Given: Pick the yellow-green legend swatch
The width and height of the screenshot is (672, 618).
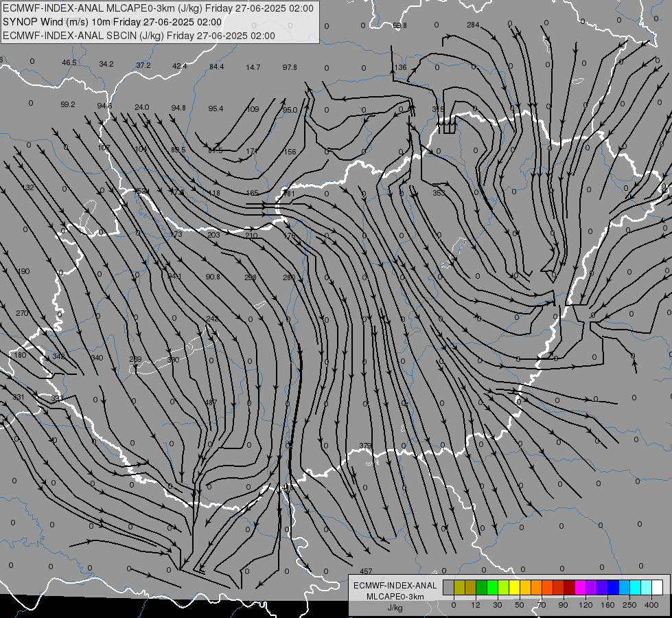Looking at the screenshot, I should pyautogui.click(x=504, y=587).
